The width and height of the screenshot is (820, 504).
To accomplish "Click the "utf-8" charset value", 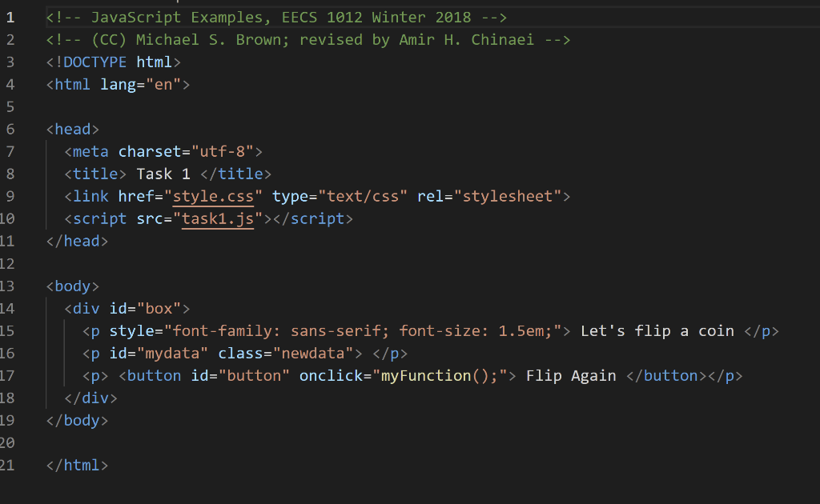I will (223, 151).
